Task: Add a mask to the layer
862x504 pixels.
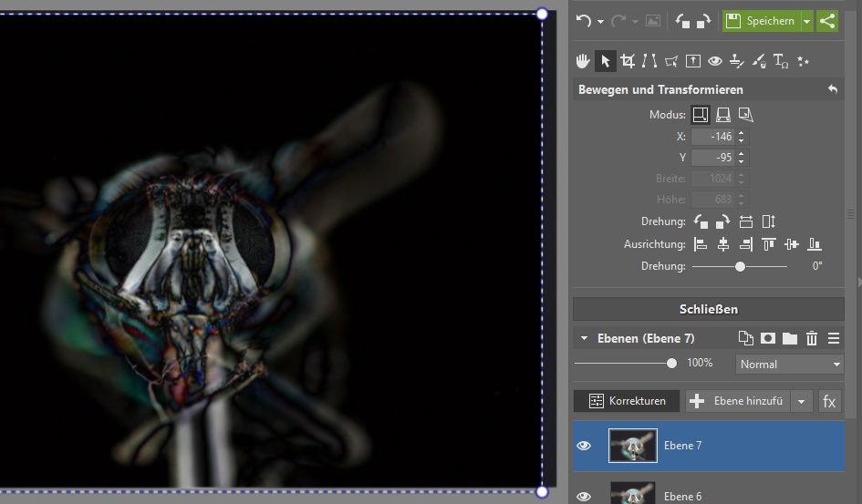Action: click(x=768, y=338)
